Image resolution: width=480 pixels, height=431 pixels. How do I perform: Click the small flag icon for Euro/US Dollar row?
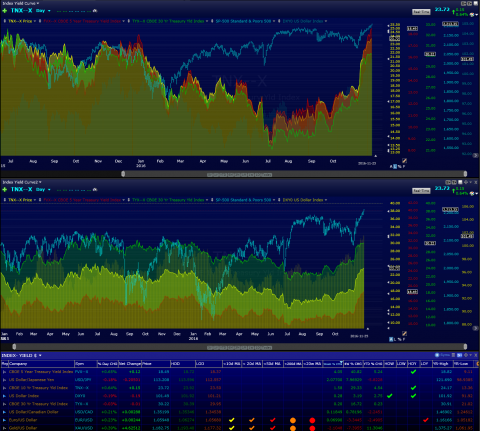coord(4,420)
